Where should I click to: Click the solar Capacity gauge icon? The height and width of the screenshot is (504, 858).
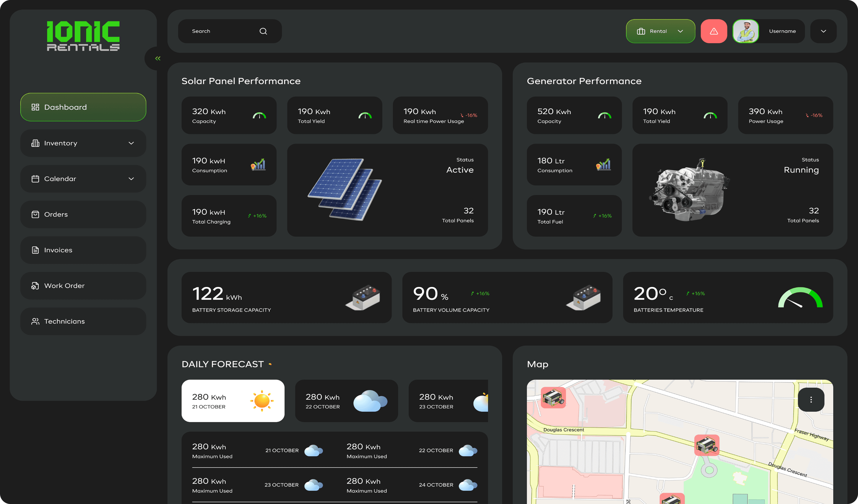pos(259,116)
